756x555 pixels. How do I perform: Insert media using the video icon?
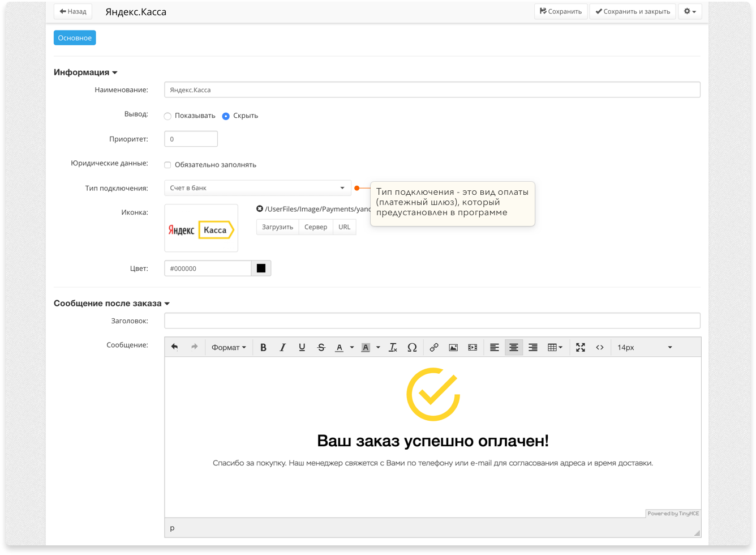point(472,347)
